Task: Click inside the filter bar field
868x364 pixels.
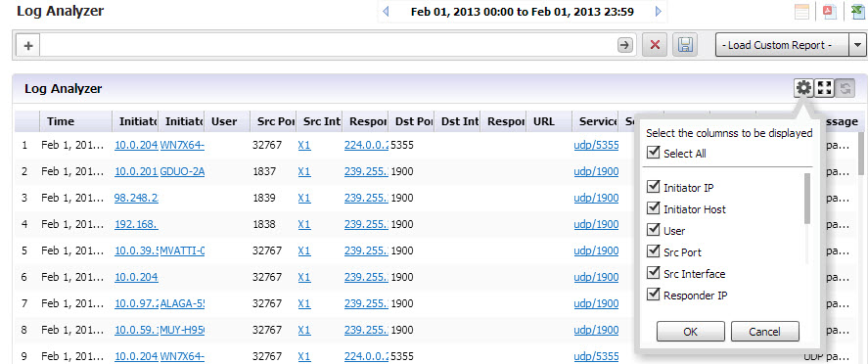Action: 328,45
